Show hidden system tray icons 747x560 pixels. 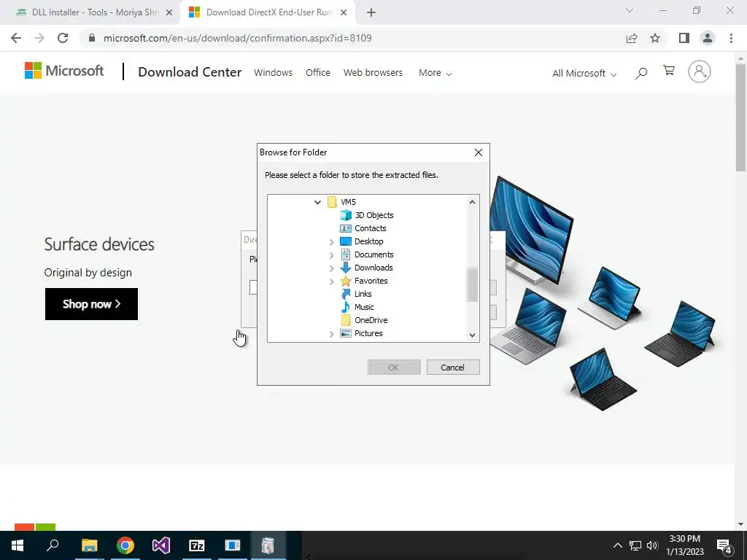coord(617,545)
